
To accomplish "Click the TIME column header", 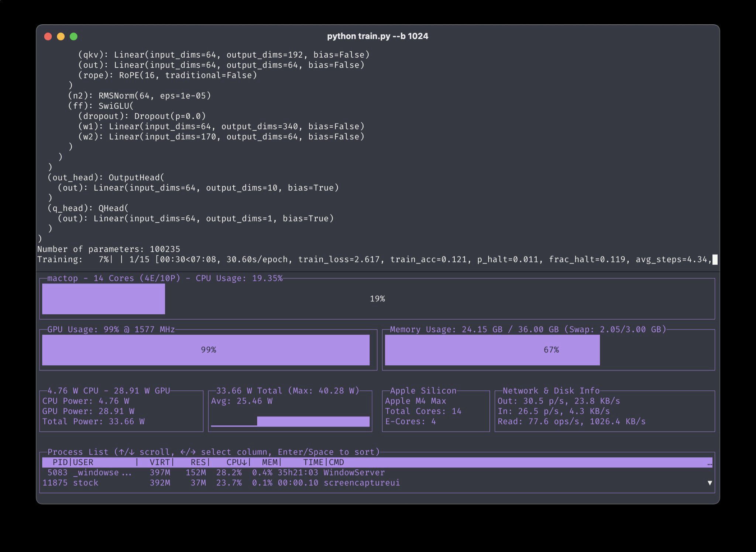I will point(313,462).
